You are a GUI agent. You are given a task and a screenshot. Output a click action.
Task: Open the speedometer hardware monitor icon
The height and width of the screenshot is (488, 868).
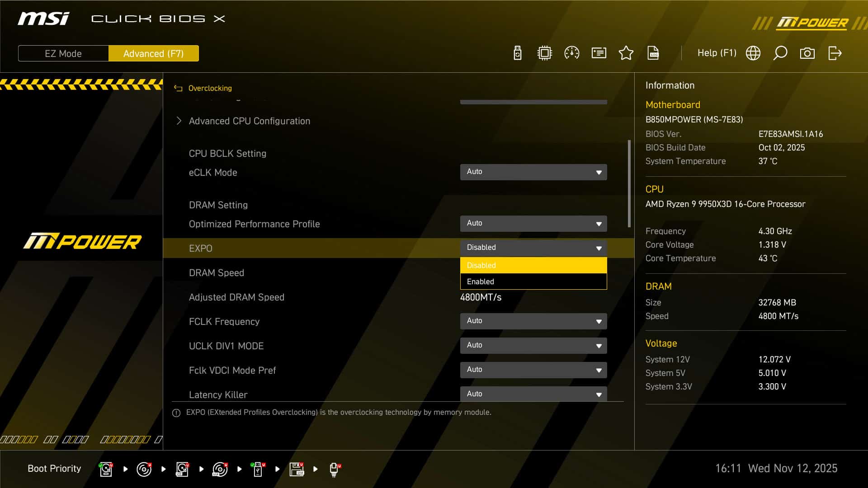[x=572, y=53]
